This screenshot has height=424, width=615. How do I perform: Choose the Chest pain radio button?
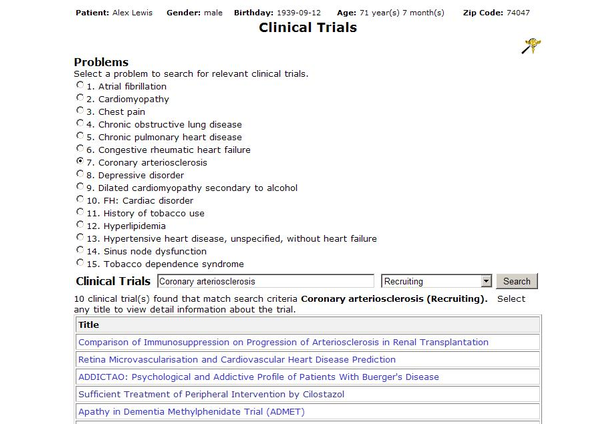coord(80,110)
